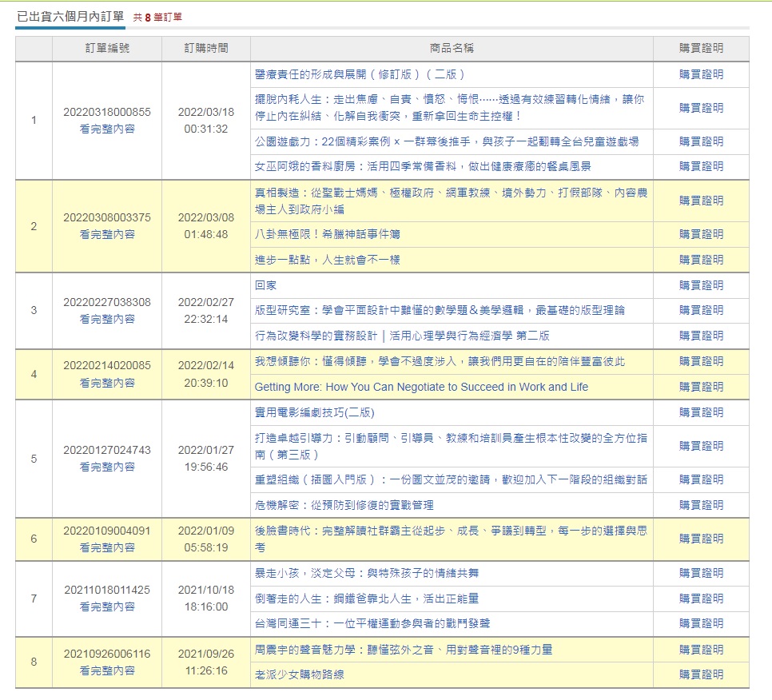Open book 八卦無極限！希臘神話事件簿
The width and height of the screenshot is (772, 700).
point(327,234)
